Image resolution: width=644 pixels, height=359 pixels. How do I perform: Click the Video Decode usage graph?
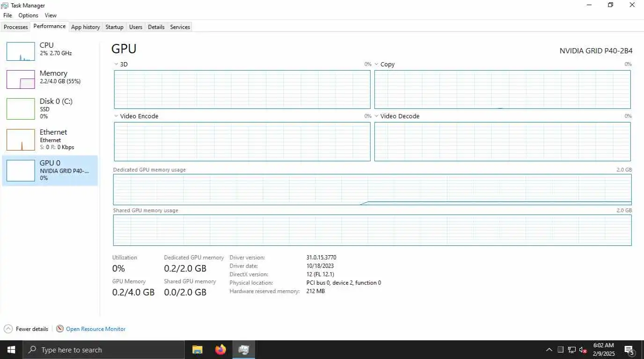click(x=503, y=142)
